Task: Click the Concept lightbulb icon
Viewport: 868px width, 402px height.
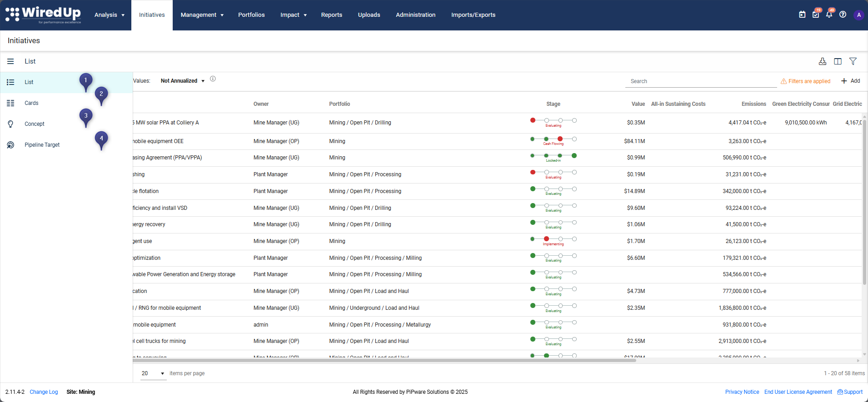Action: 10,124
